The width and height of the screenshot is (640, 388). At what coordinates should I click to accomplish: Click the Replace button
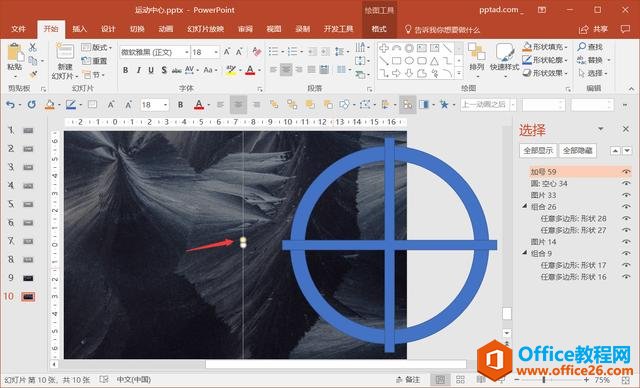click(593, 60)
